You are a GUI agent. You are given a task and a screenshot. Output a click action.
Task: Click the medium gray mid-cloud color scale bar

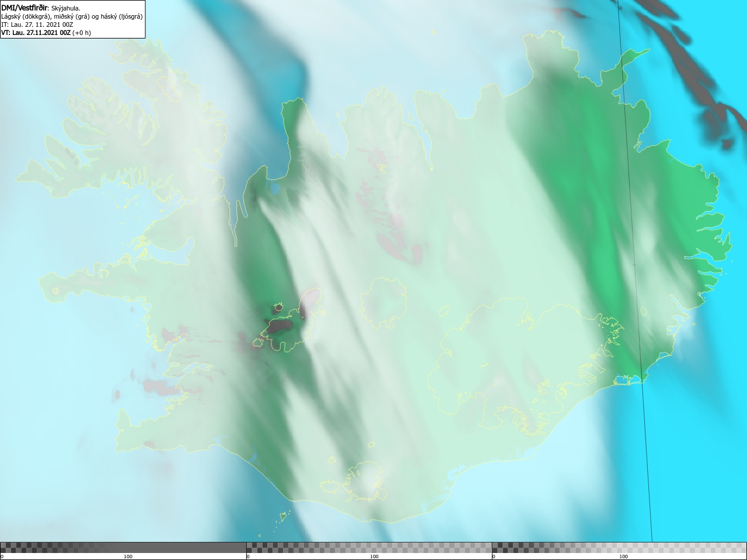pos(369,548)
